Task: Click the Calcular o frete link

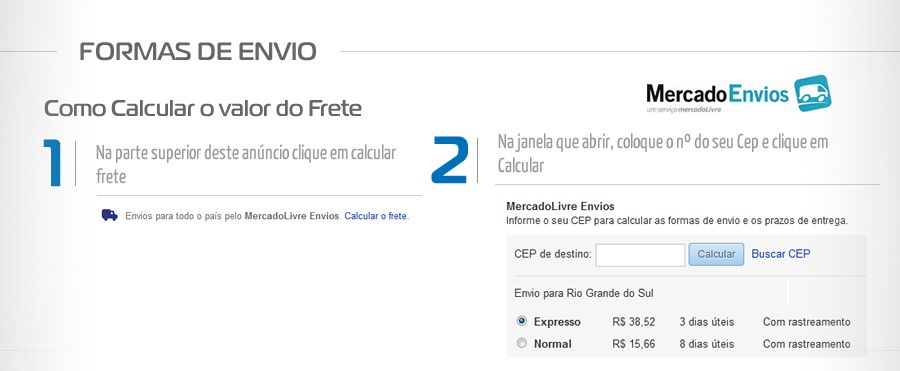Action: coord(376,217)
